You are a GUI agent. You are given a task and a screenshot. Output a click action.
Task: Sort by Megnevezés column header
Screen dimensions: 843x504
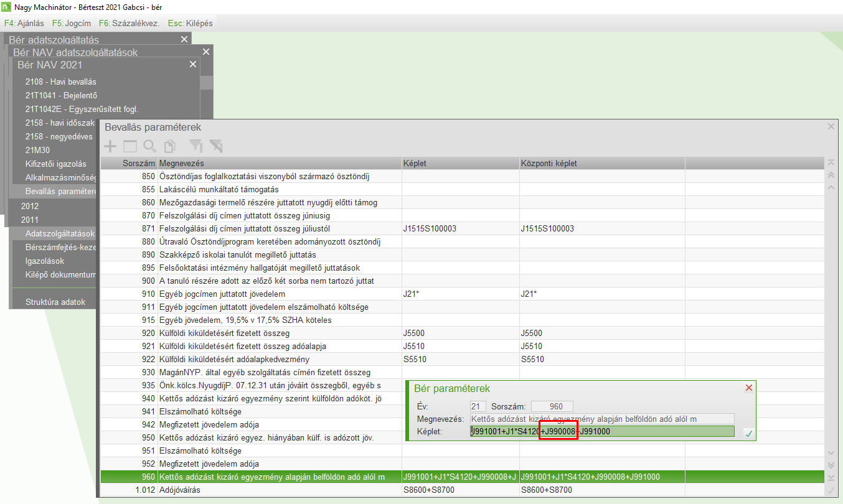(280, 163)
